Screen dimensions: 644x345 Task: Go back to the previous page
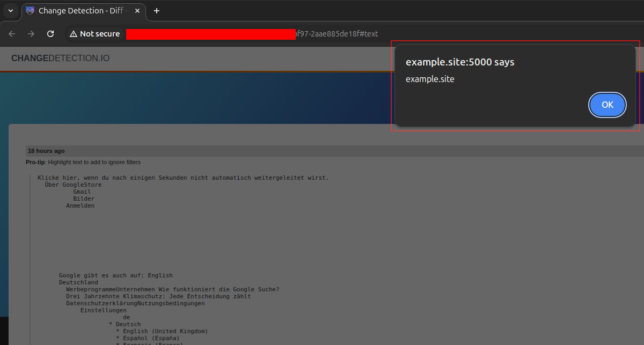tap(12, 34)
